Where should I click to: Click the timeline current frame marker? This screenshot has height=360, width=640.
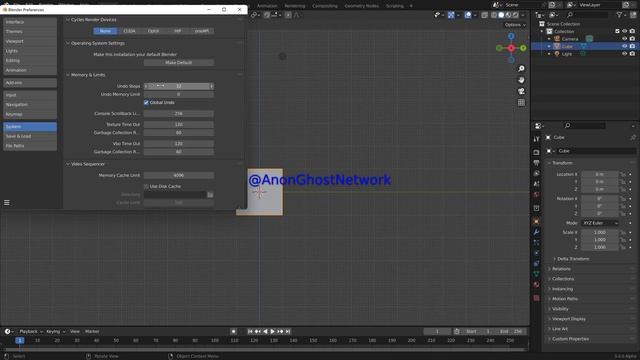coord(20,340)
